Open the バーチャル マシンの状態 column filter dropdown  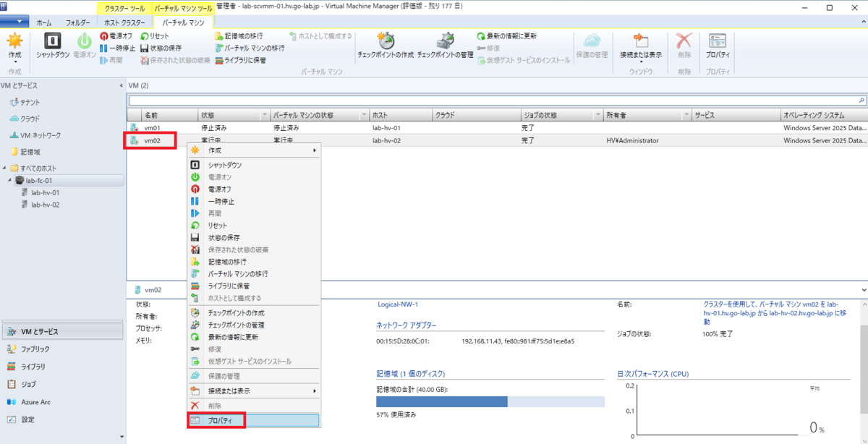(x=363, y=116)
